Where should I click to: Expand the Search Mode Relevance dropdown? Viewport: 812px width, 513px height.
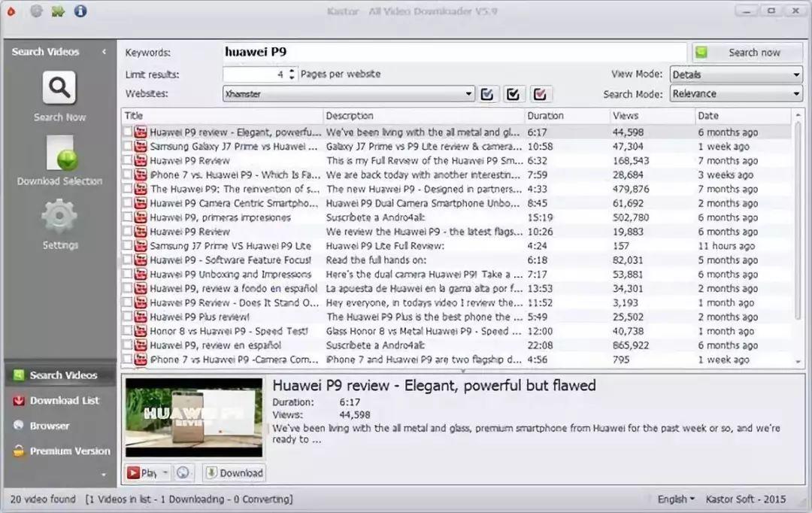point(735,94)
